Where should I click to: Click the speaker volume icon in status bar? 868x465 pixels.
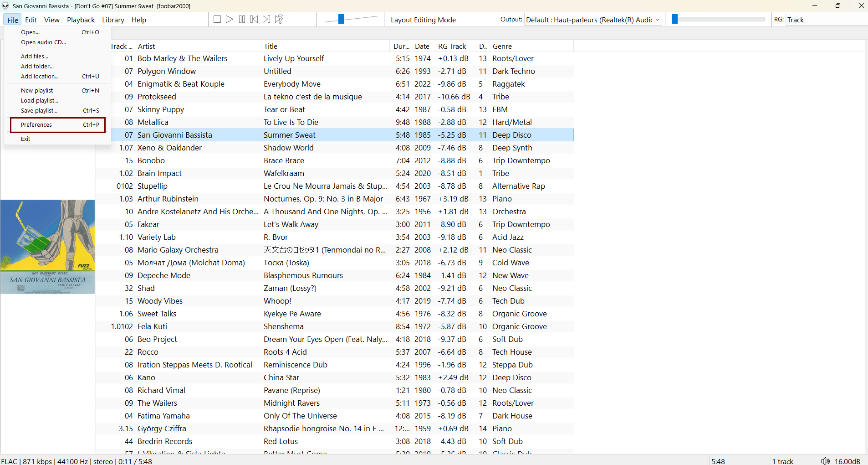tap(825, 461)
